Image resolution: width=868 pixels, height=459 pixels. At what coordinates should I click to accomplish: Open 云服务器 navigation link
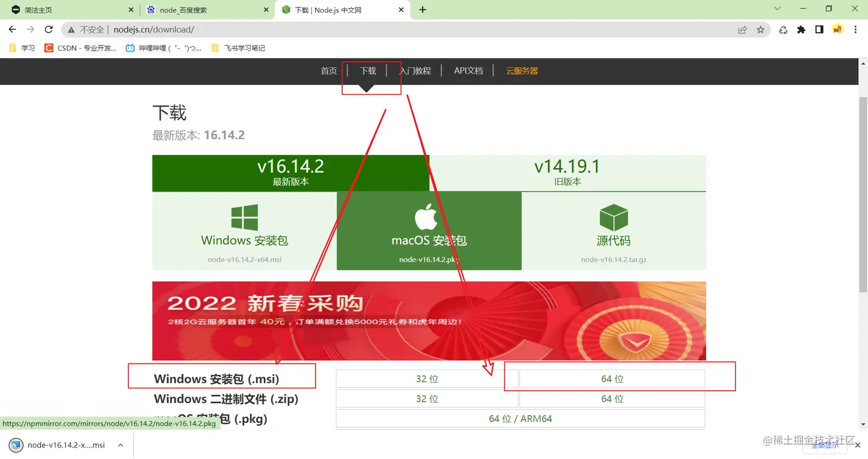(522, 71)
